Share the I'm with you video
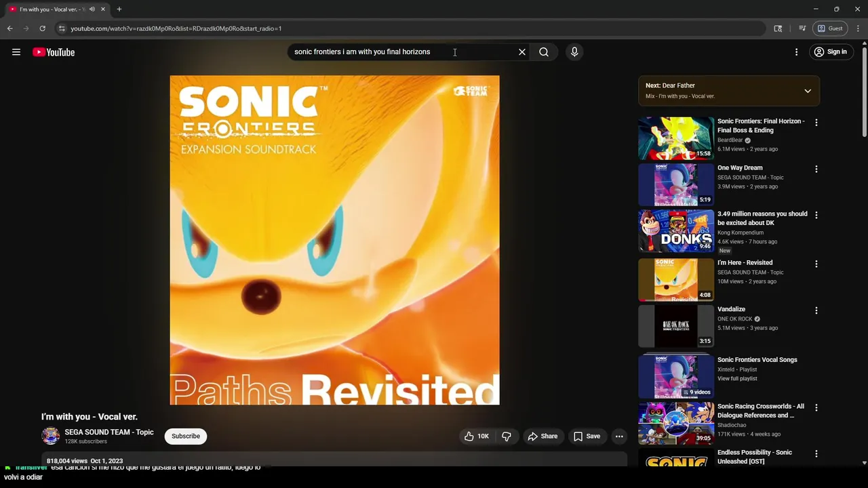 click(542, 436)
